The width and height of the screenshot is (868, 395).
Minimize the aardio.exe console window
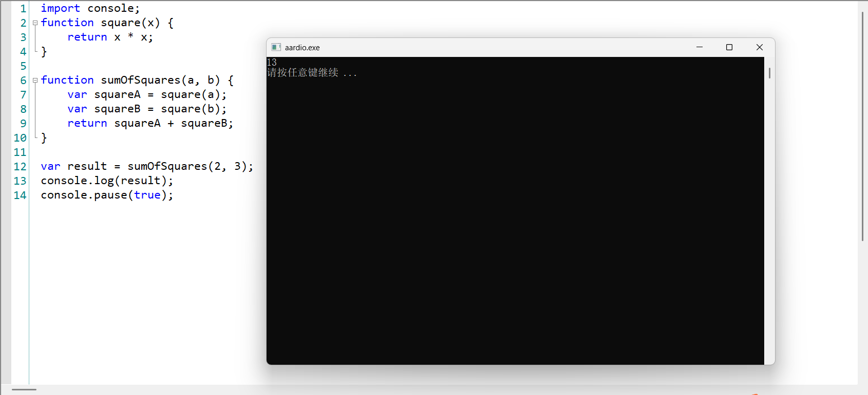700,47
